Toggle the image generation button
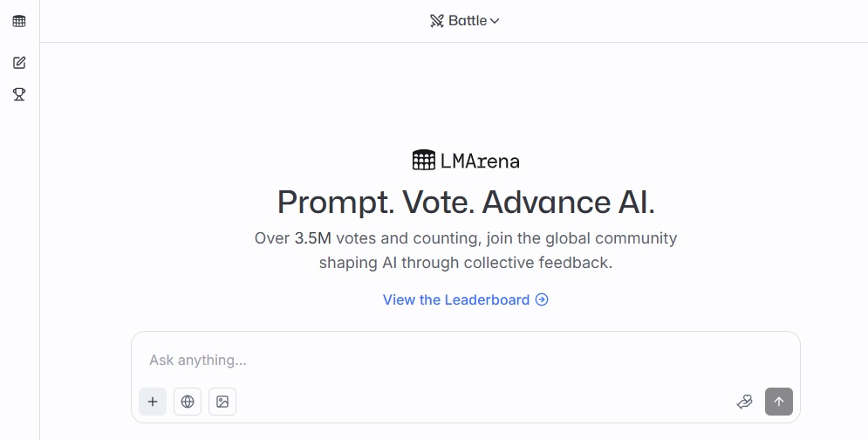Viewport: 868px width, 440px height. point(222,402)
